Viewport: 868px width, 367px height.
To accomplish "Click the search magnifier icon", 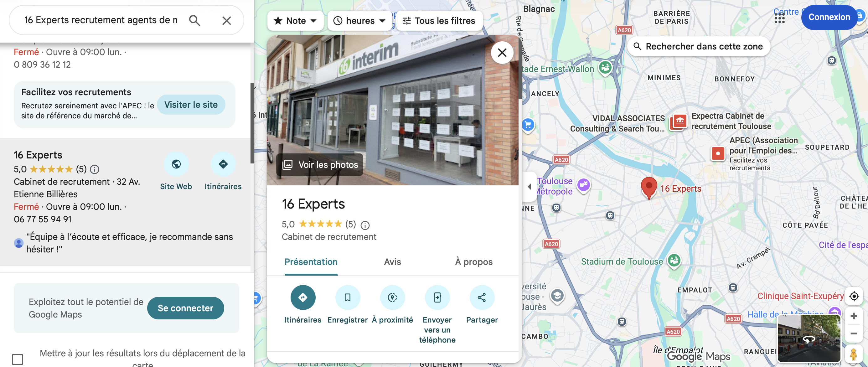I will pos(194,21).
